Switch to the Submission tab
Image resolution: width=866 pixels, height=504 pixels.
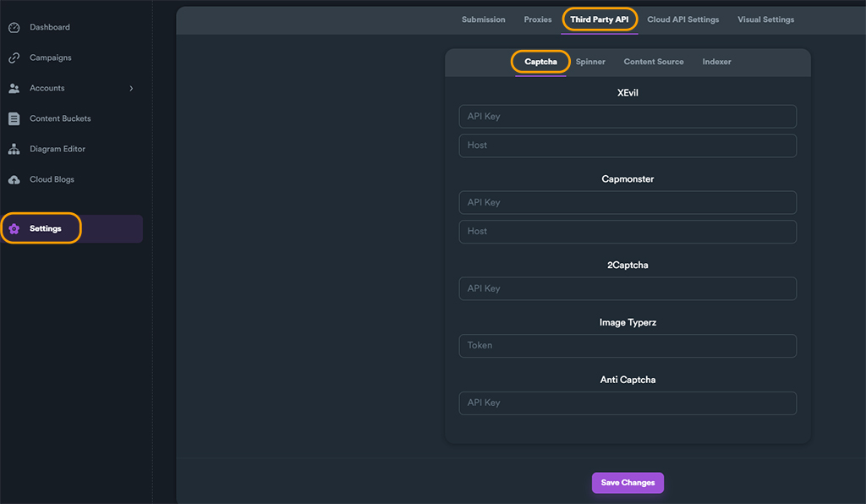coord(483,19)
